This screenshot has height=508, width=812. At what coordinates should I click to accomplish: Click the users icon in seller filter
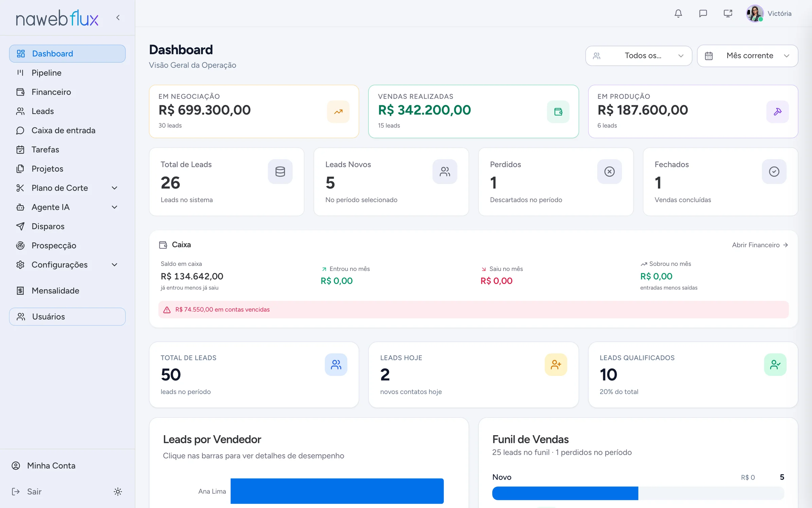click(x=597, y=56)
